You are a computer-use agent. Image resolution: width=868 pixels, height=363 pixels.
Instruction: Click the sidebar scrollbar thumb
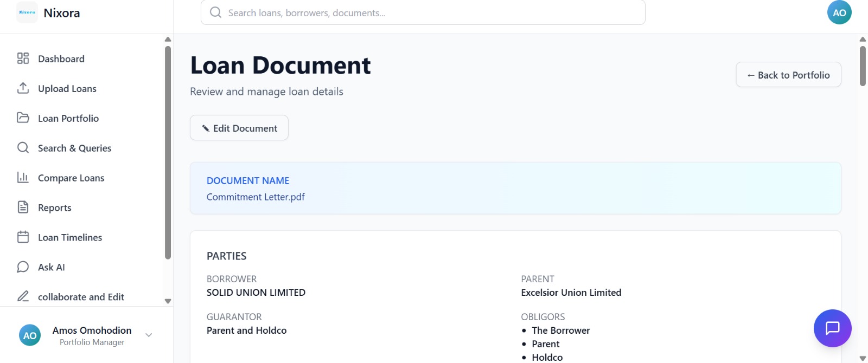click(168, 153)
